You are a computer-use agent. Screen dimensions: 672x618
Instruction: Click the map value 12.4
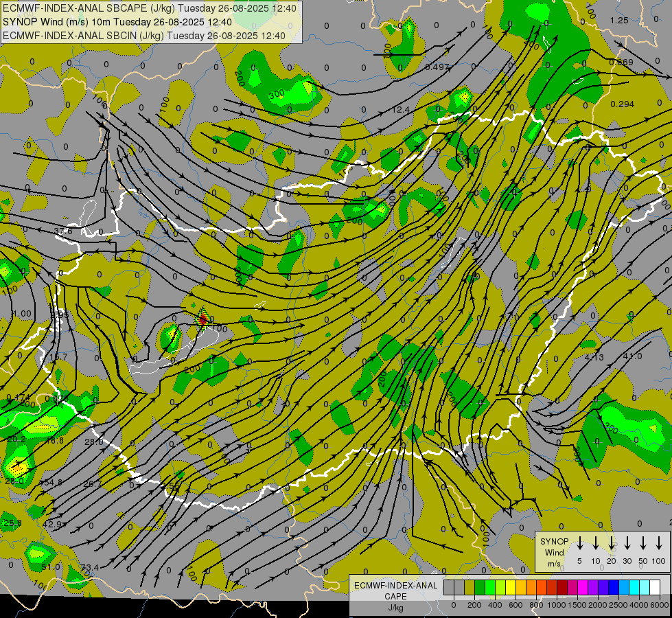pos(401,110)
